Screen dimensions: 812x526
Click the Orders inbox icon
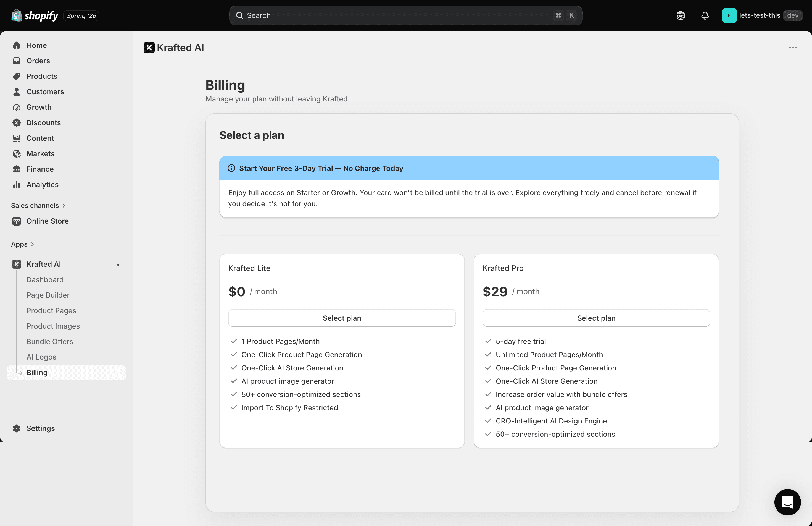(x=16, y=61)
